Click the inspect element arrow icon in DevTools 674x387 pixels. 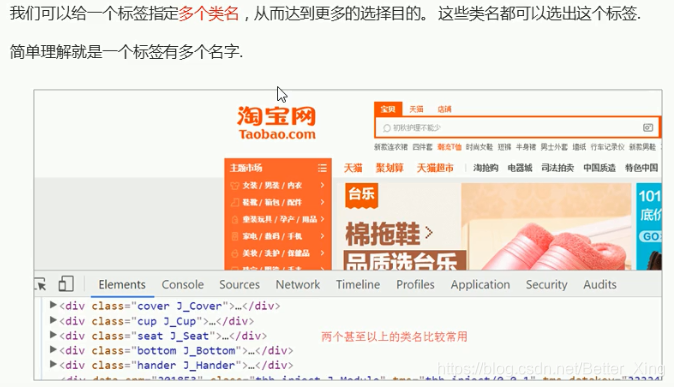41,284
